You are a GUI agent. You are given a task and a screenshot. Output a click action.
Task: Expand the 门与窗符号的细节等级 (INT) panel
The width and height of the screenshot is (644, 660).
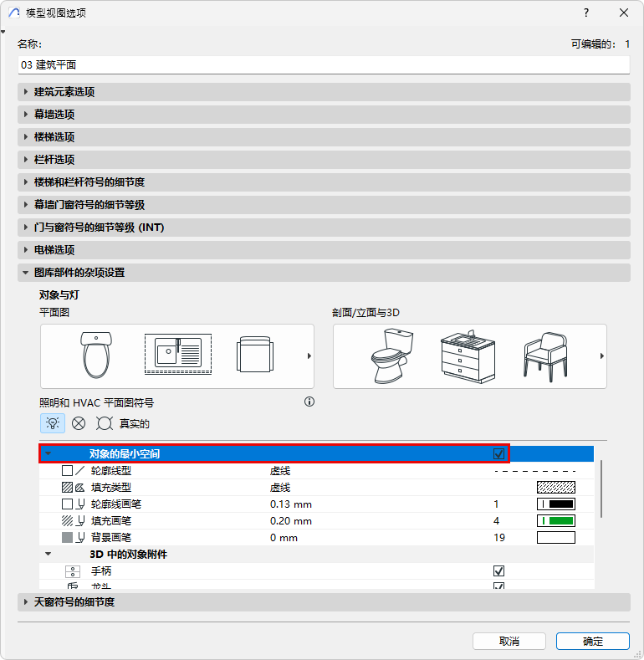tap(324, 228)
